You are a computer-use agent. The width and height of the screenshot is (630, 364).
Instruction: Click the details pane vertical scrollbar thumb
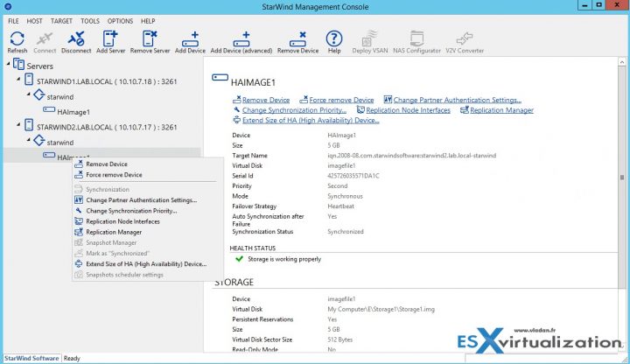622,178
